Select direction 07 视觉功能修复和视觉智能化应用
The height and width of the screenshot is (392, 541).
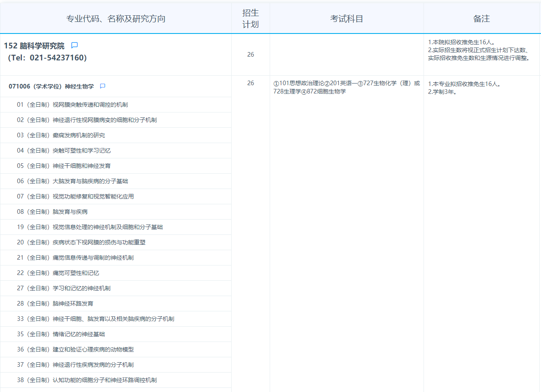click(x=75, y=196)
